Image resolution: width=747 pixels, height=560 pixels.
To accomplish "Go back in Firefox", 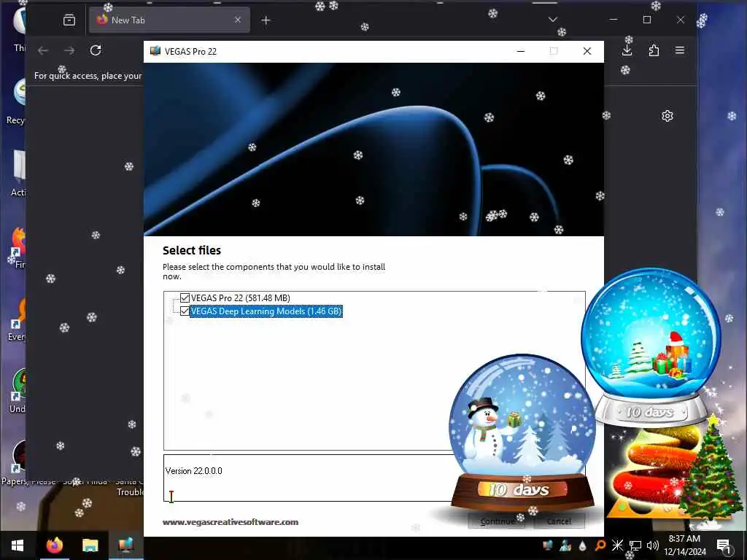I will [x=43, y=50].
